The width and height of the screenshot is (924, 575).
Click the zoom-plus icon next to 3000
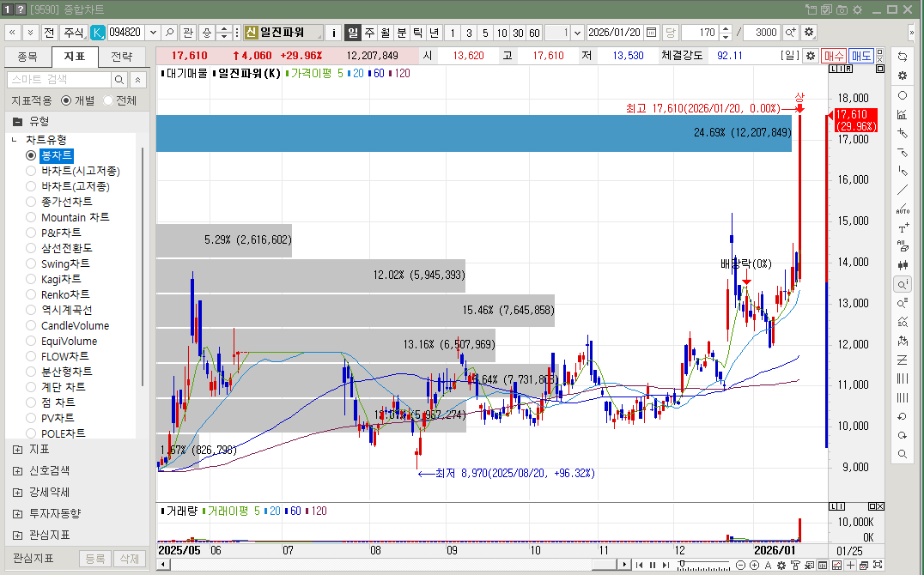point(790,33)
